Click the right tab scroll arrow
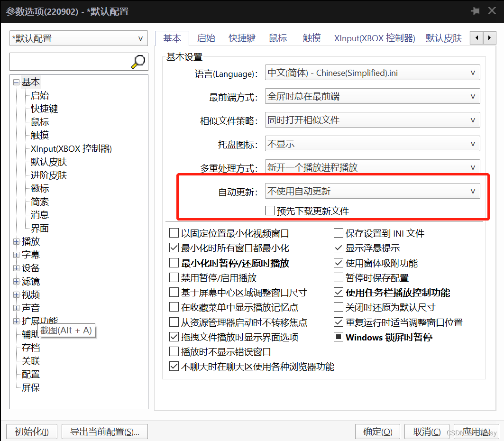This screenshot has width=504, height=441. (x=489, y=37)
